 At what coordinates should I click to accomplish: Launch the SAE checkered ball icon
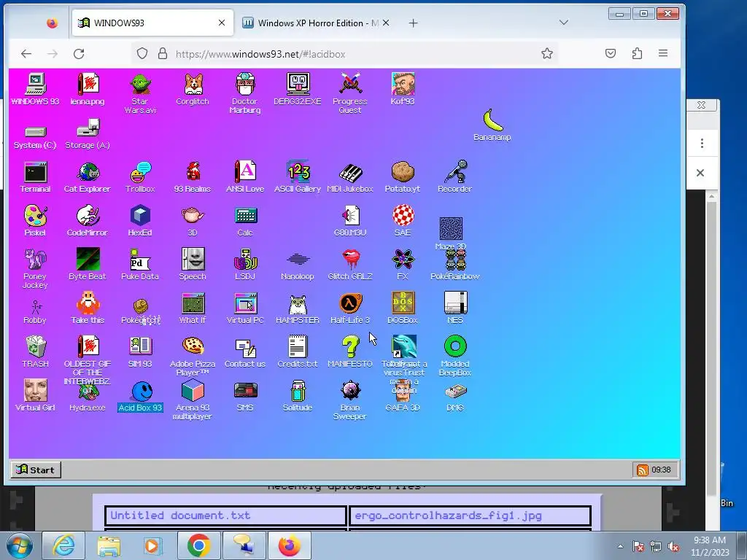[x=403, y=216]
